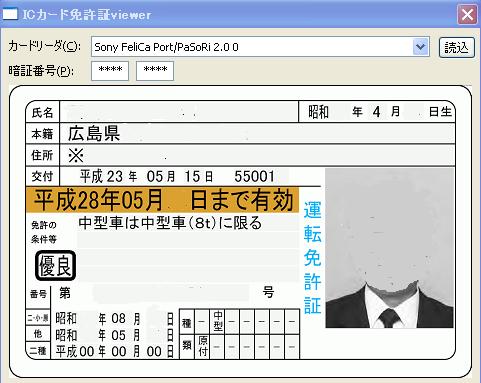This screenshot has height=383, width=481.
Task: Click the application icon in title bar
Action: click(10, 14)
